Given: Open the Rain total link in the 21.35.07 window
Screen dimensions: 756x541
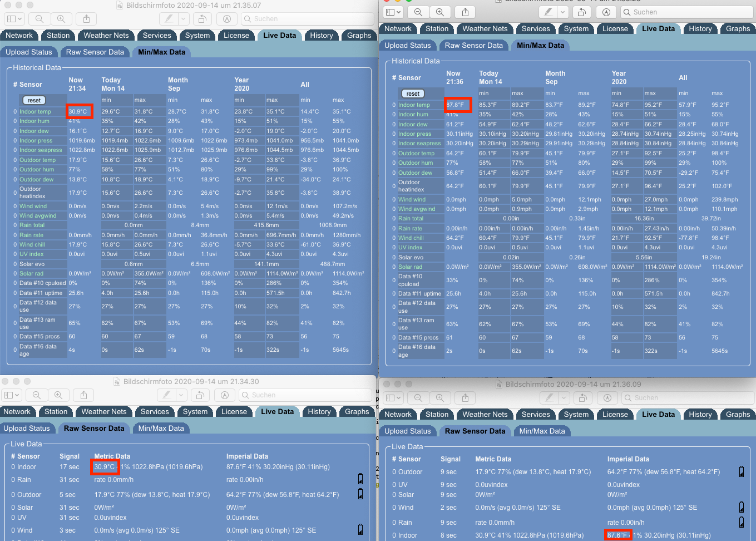Looking at the screenshot, I should 32,225.
